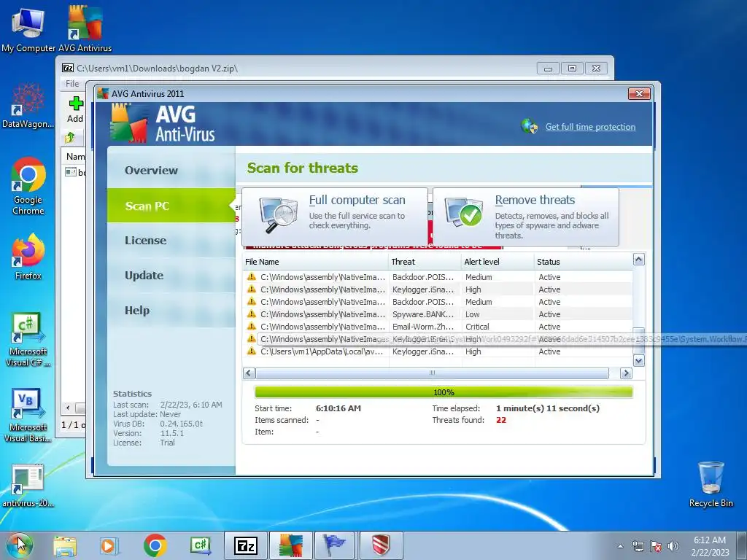Image resolution: width=747 pixels, height=560 pixels.
Task: Launch Firefox from desktop
Action: (28, 256)
